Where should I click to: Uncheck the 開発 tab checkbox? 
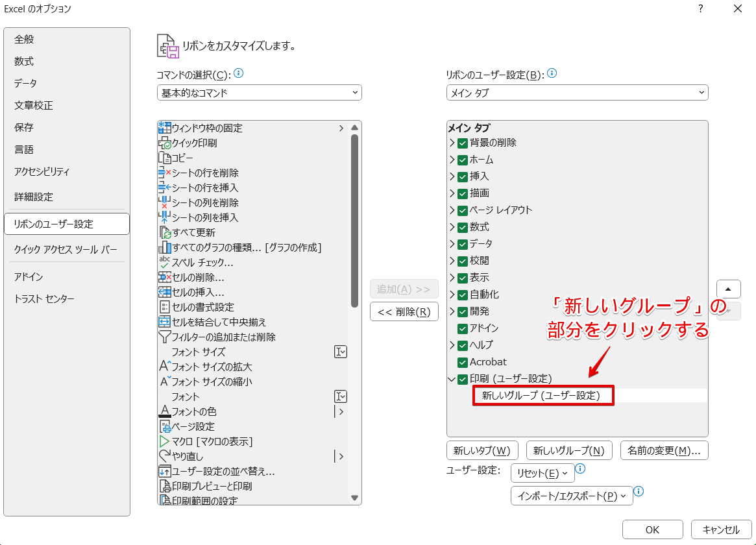(x=462, y=311)
